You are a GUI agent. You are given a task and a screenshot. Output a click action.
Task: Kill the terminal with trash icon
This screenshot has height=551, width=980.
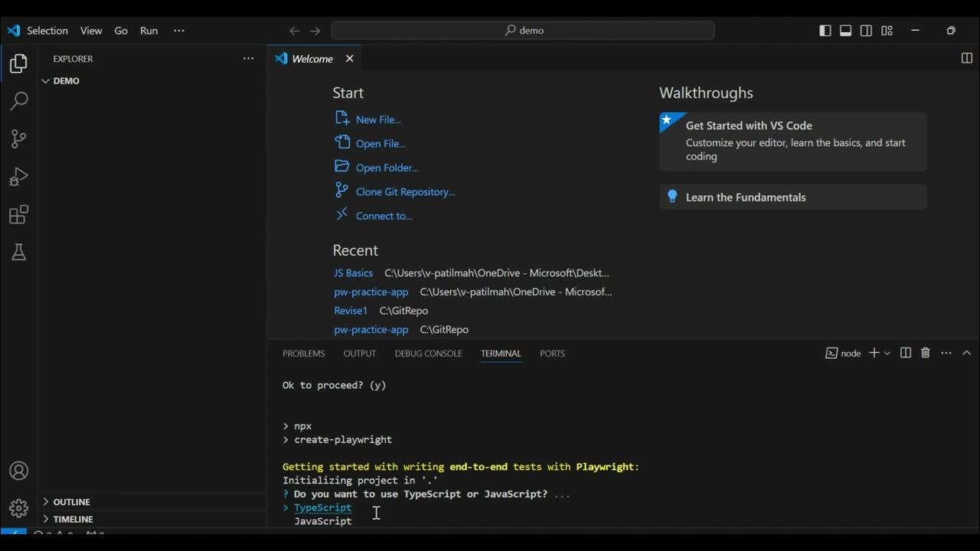click(926, 353)
